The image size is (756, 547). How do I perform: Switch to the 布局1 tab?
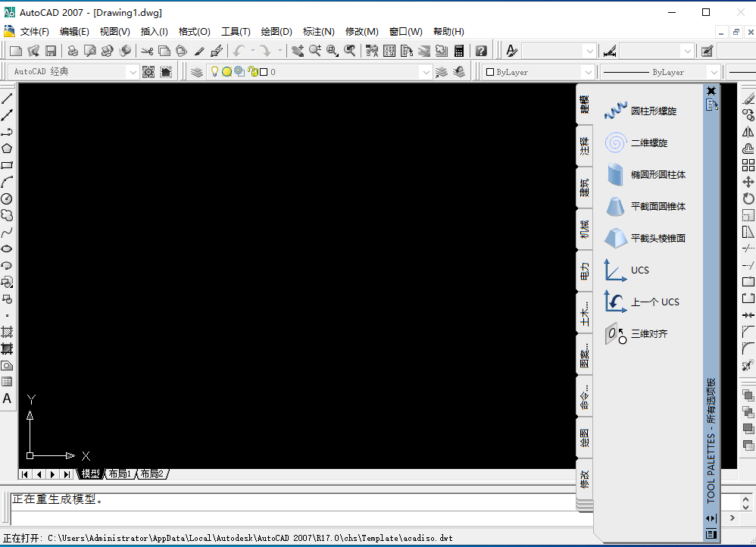click(x=120, y=474)
